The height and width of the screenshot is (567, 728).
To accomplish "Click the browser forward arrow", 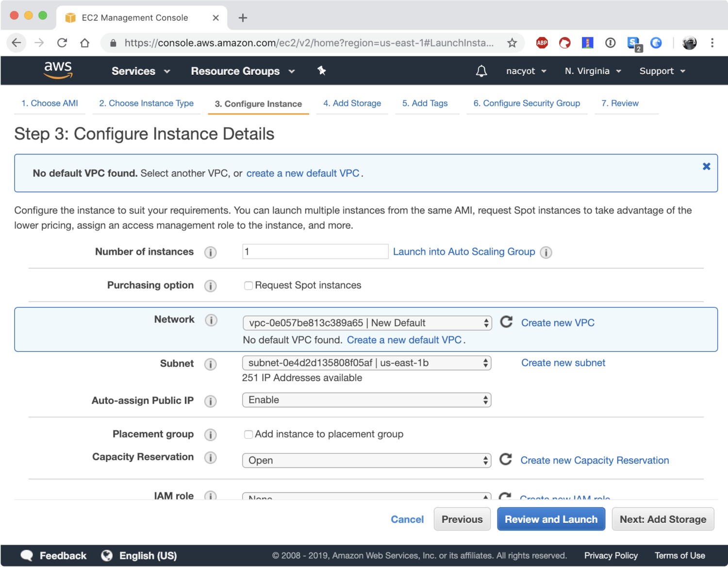I will (x=39, y=43).
